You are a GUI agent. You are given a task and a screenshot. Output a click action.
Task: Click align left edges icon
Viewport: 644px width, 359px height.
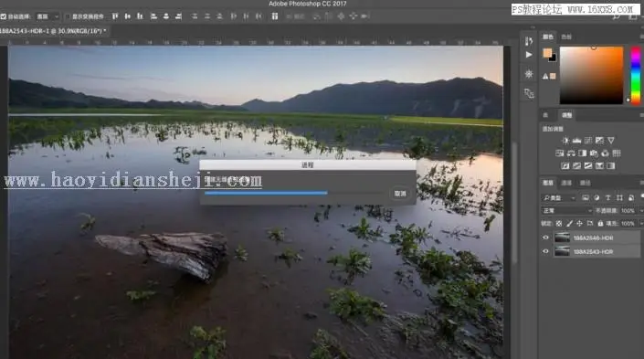(x=153, y=16)
